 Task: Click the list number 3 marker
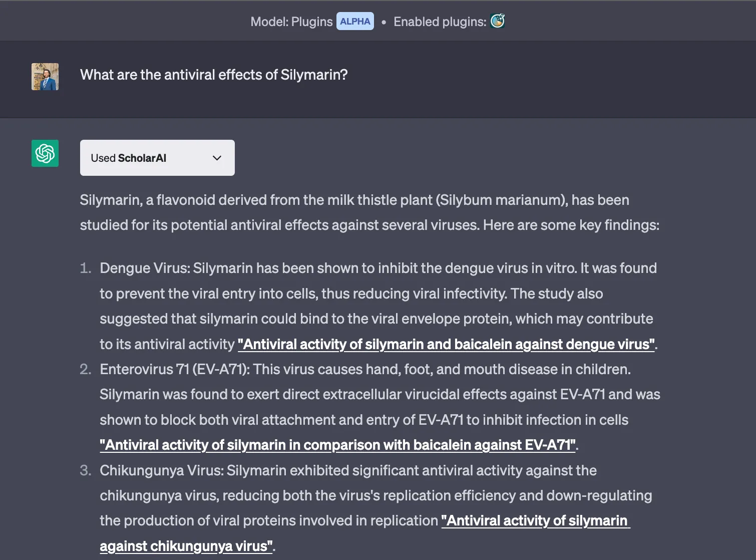86,471
